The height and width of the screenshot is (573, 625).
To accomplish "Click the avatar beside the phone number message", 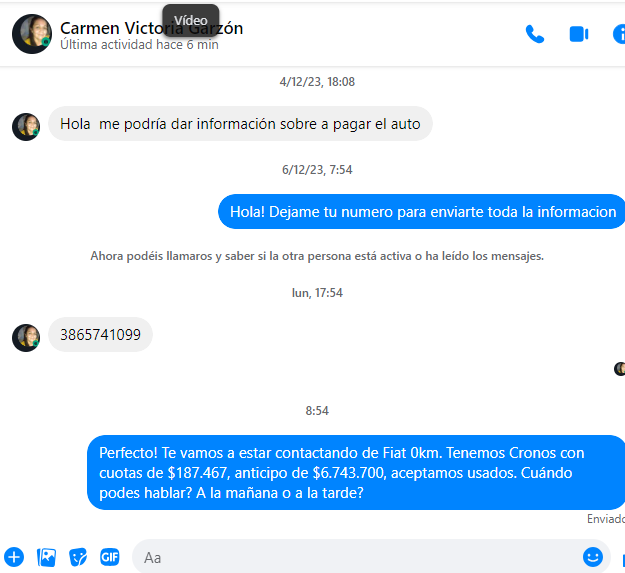I will pyautogui.click(x=26, y=338).
